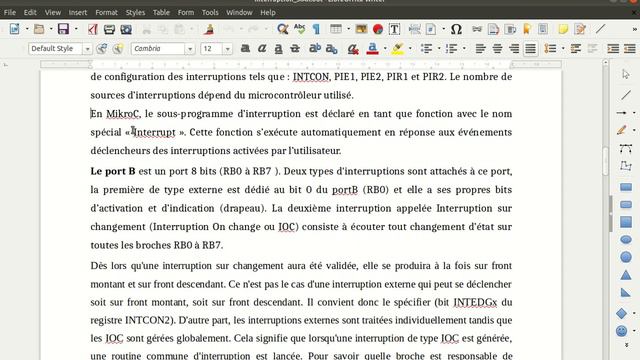Image resolution: width=640 pixels, height=360 pixels.
Task: Click the New document icon
Action: tap(15, 29)
